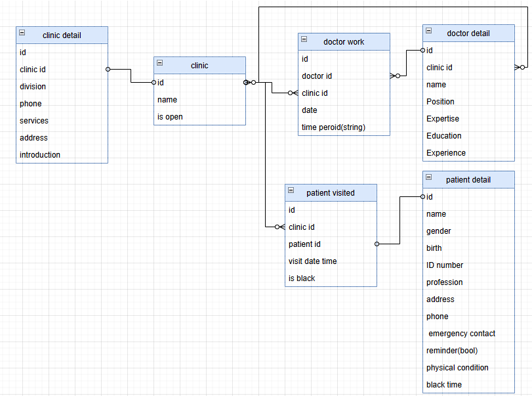Click the patient visited collapse icon
The image size is (532, 396).
(291, 190)
